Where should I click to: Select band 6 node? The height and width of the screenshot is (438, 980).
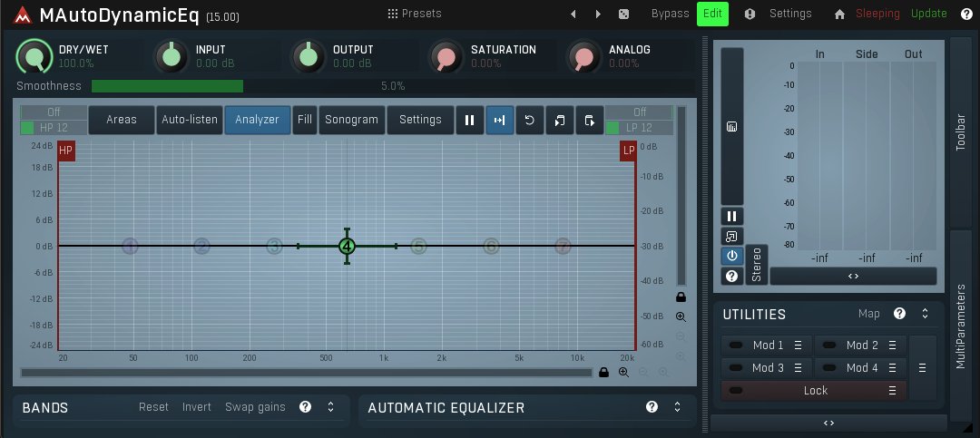(491, 246)
